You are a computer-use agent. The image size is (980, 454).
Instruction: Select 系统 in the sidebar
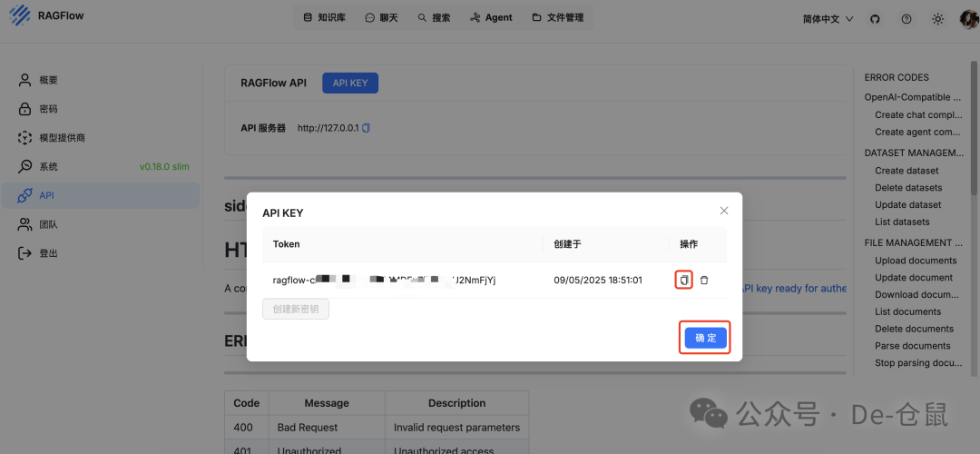coord(101,166)
